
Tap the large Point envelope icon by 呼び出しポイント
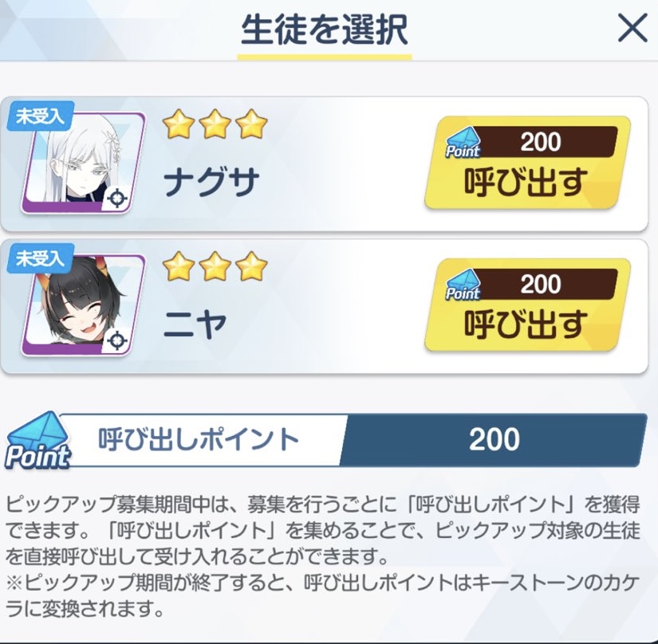[x=37, y=440]
